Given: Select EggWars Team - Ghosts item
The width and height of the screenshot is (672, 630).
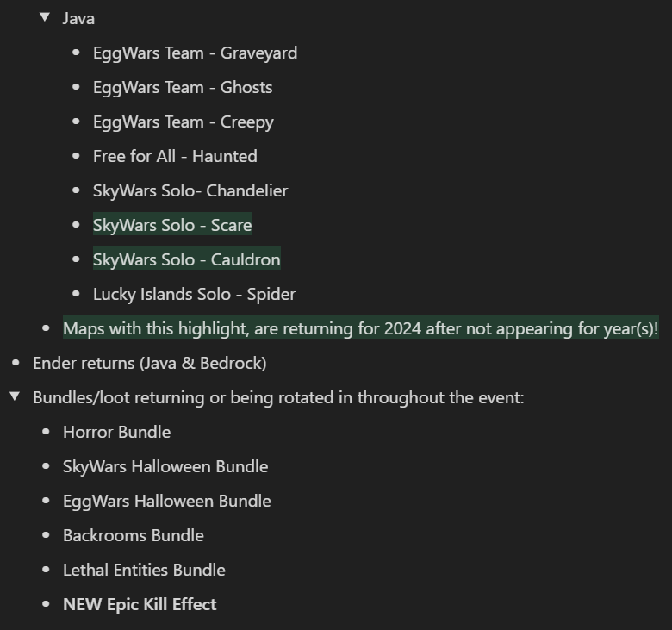Looking at the screenshot, I should pos(183,88).
